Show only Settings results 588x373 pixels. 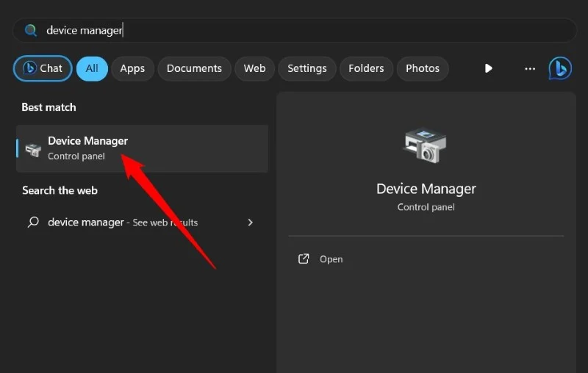tap(306, 68)
